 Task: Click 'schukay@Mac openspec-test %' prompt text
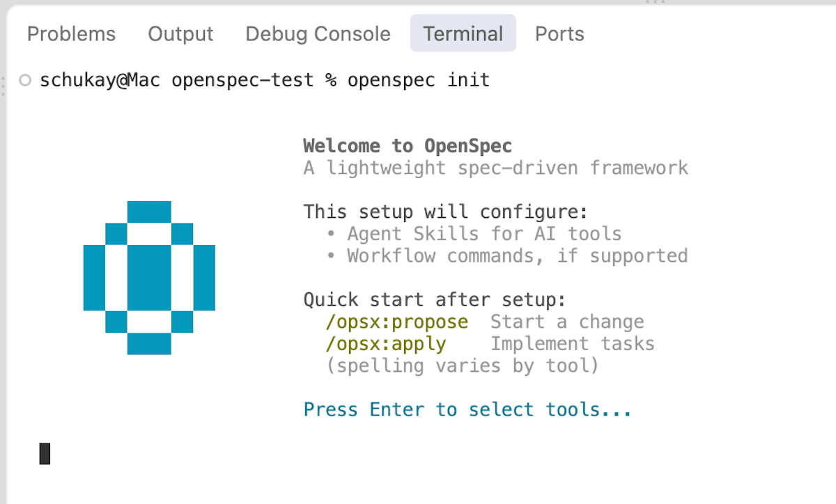pyautogui.click(x=188, y=80)
